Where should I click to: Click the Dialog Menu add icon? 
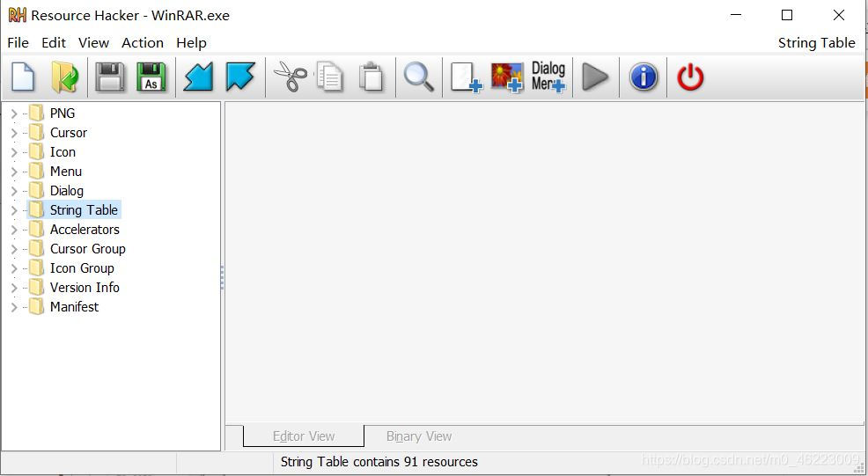[548, 77]
